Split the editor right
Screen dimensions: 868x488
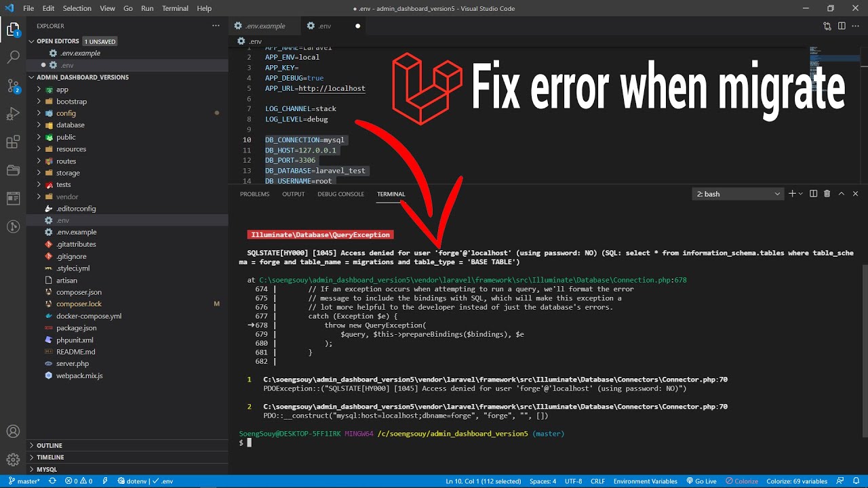(842, 26)
